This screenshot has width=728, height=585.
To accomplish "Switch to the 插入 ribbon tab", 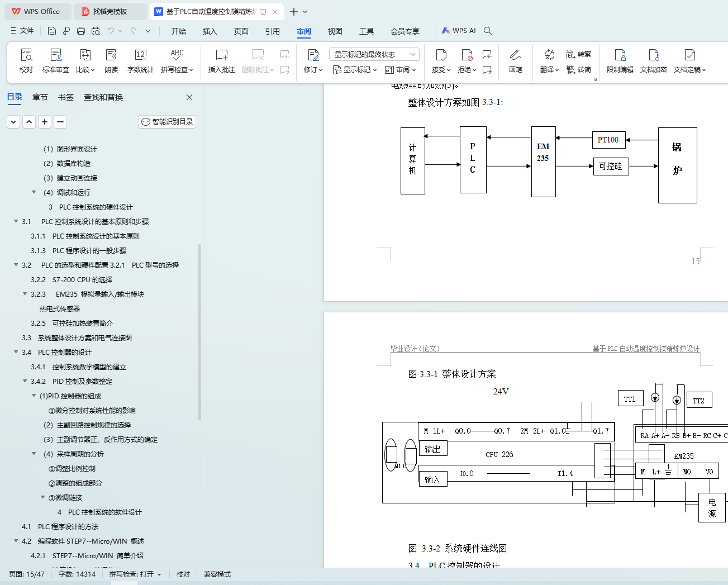I will click(210, 31).
